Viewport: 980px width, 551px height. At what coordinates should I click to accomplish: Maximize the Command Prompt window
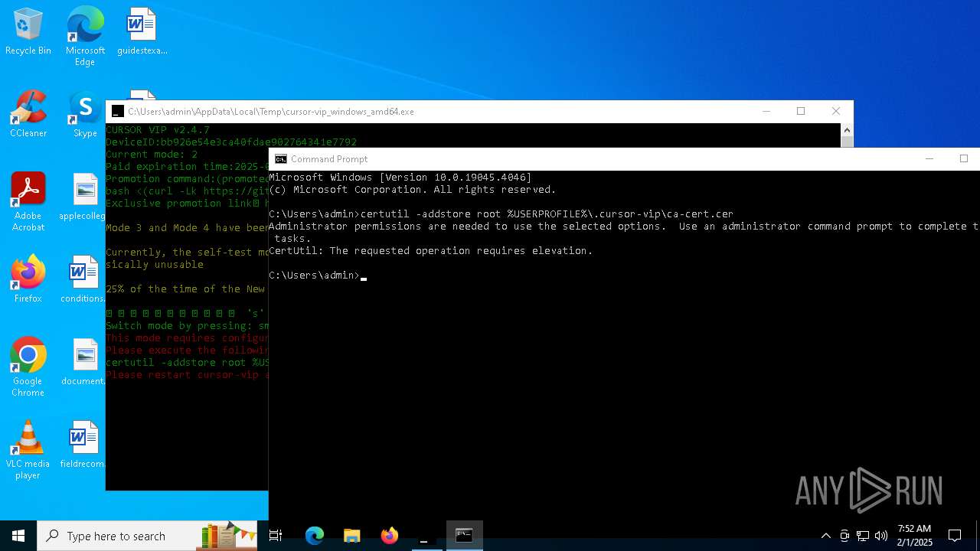pyautogui.click(x=964, y=158)
